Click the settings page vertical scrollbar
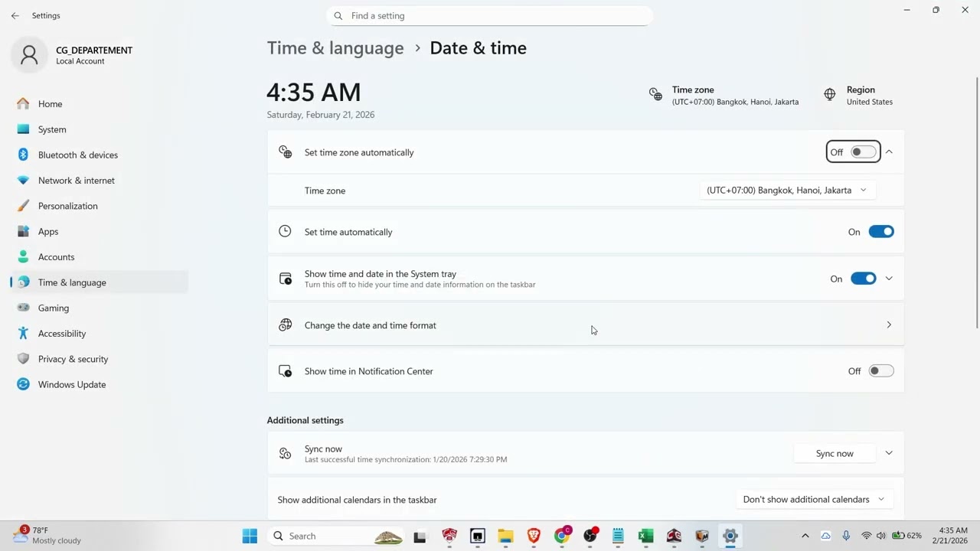Screen dimensions: 980x551 click(x=976, y=203)
